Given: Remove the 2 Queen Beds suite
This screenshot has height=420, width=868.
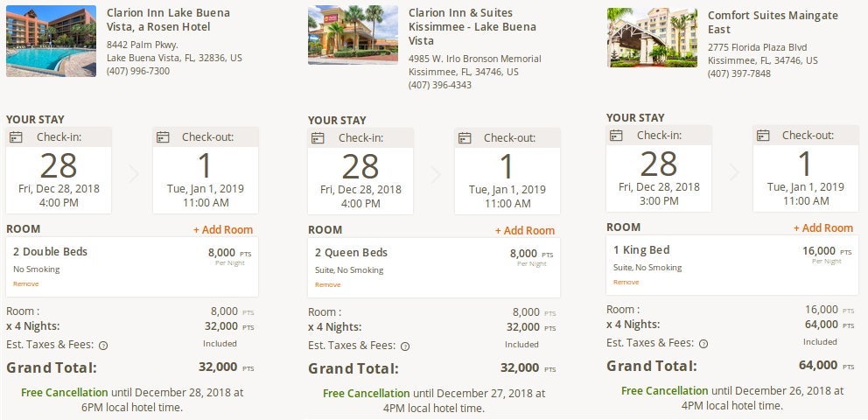Looking at the screenshot, I should (327, 284).
